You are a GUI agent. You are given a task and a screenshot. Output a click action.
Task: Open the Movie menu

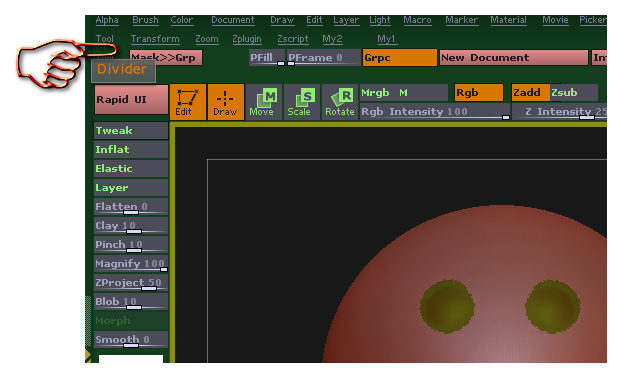[x=555, y=20]
